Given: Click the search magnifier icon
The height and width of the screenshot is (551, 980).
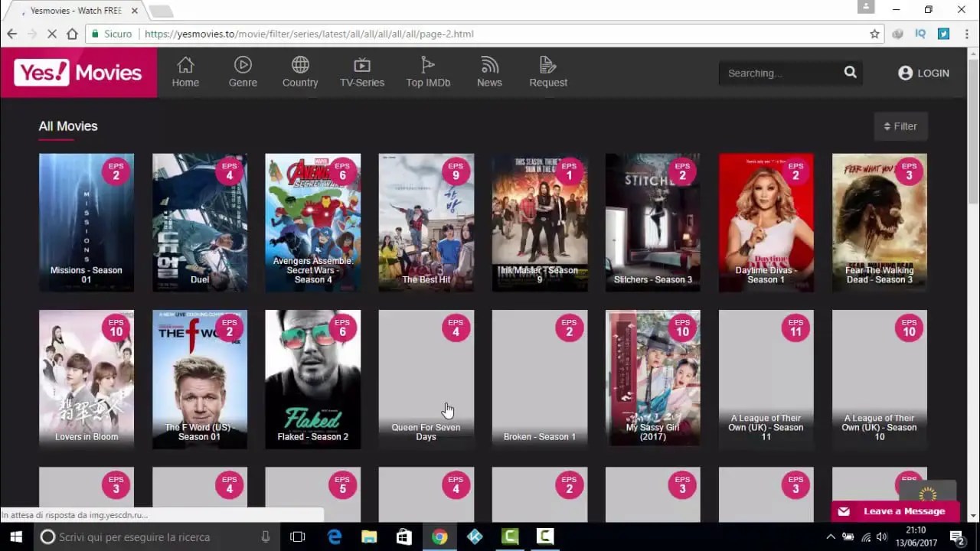Looking at the screenshot, I should click(x=851, y=73).
